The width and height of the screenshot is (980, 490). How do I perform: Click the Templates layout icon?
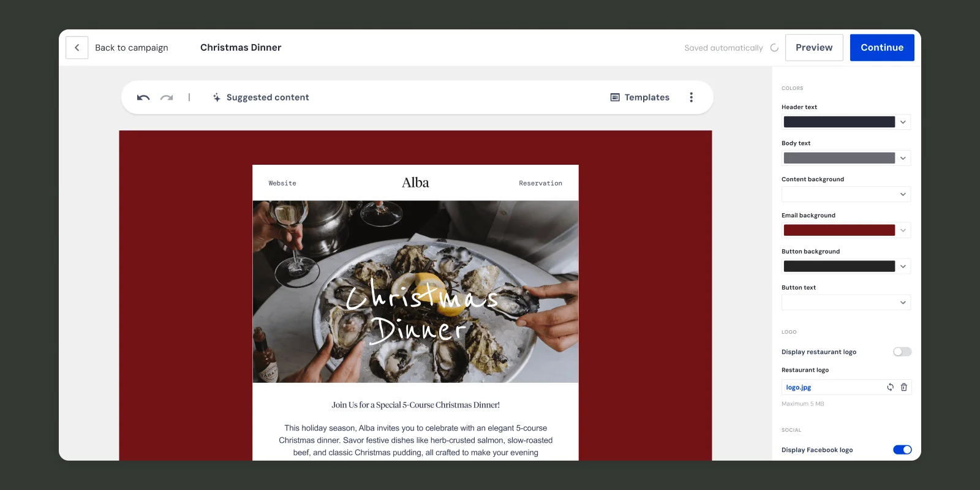[x=615, y=97]
